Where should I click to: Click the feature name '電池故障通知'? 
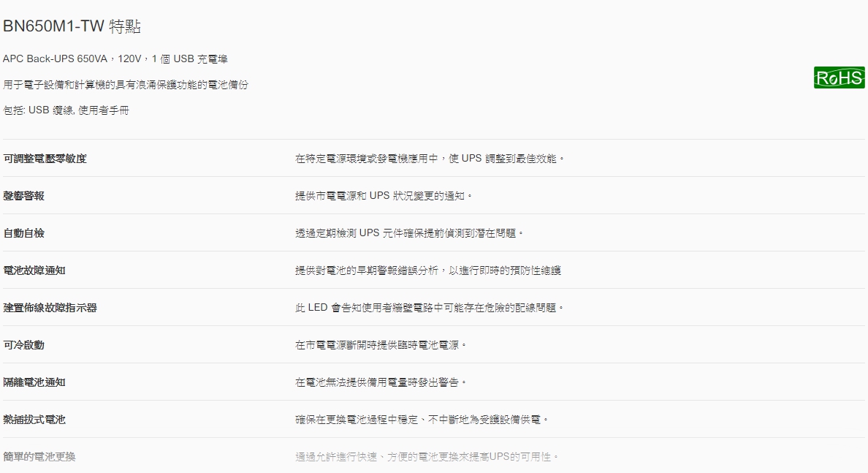34,270
